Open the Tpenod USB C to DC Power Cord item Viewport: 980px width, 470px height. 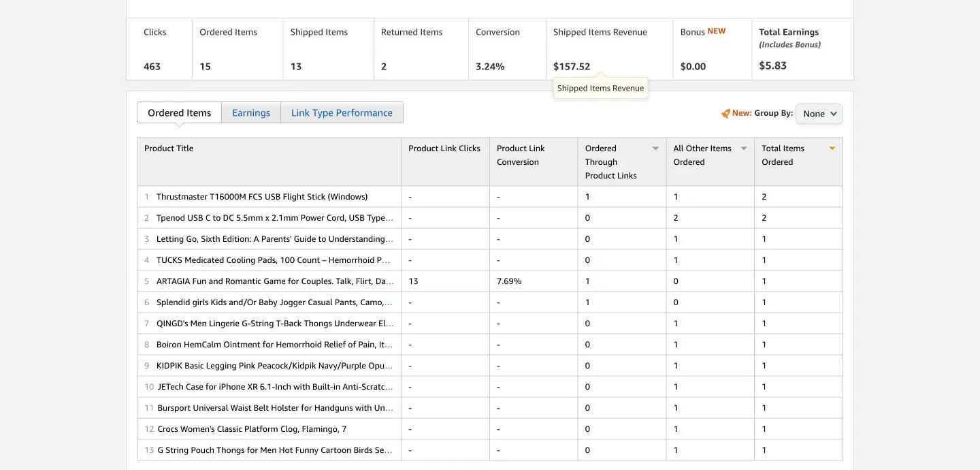[274, 218]
